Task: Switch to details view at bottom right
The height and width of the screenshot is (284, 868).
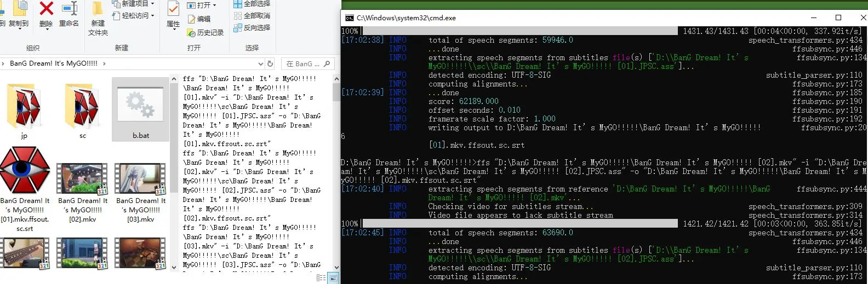Action: click(322, 278)
